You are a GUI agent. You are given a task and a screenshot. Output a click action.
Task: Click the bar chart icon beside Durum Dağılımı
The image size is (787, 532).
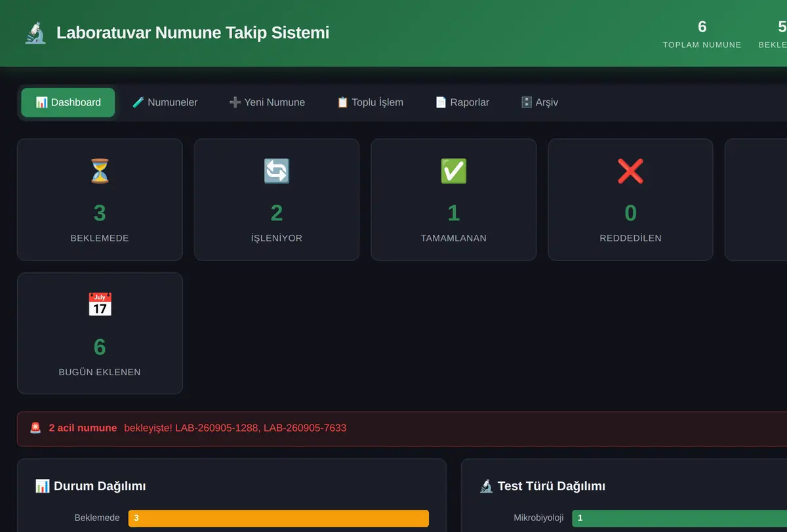pyautogui.click(x=43, y=486)
